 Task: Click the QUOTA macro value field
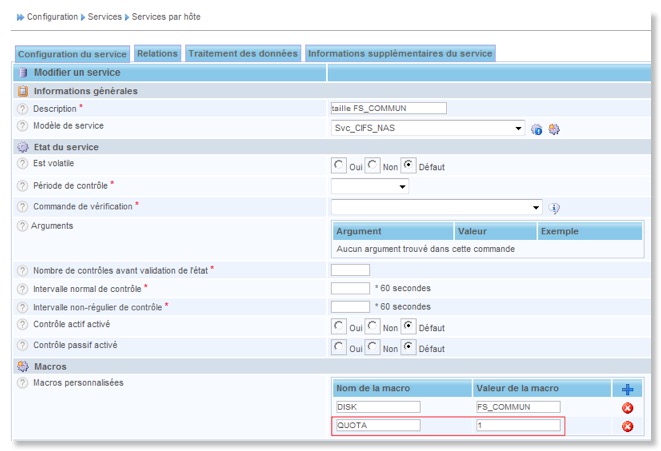[x=517, y=425]
